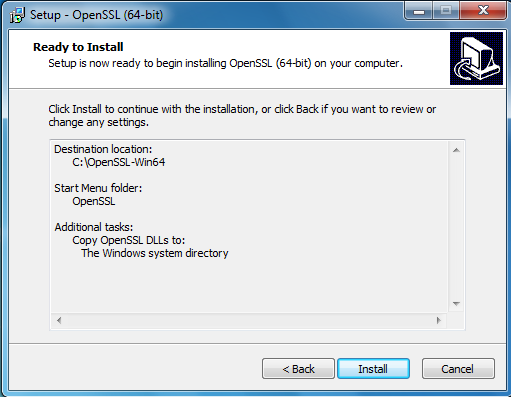
Task: Select the C:\OpenSSL-Win64 destination path line
Action: 119,162
